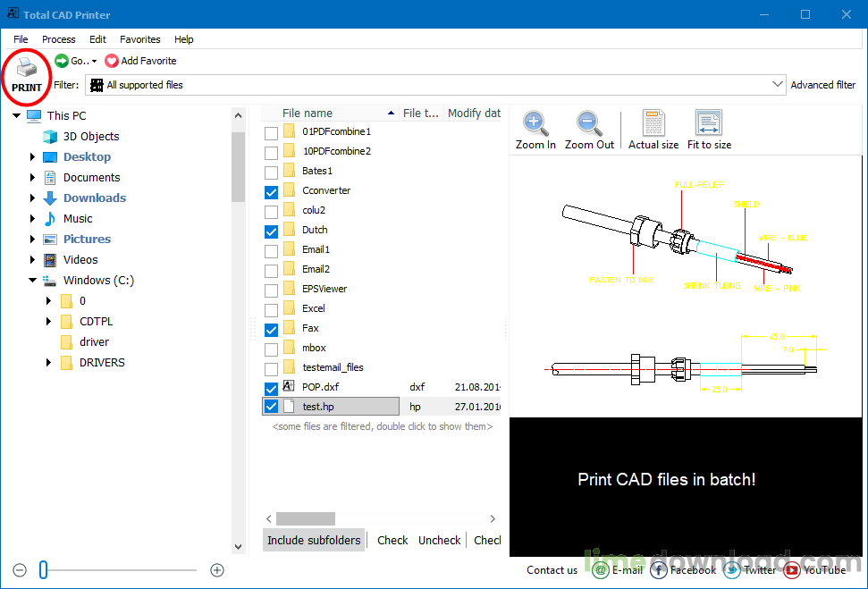This screenshot has height=589, width=868.
Task: Click the file list scroll right arrow
Action: click(493, 518)
